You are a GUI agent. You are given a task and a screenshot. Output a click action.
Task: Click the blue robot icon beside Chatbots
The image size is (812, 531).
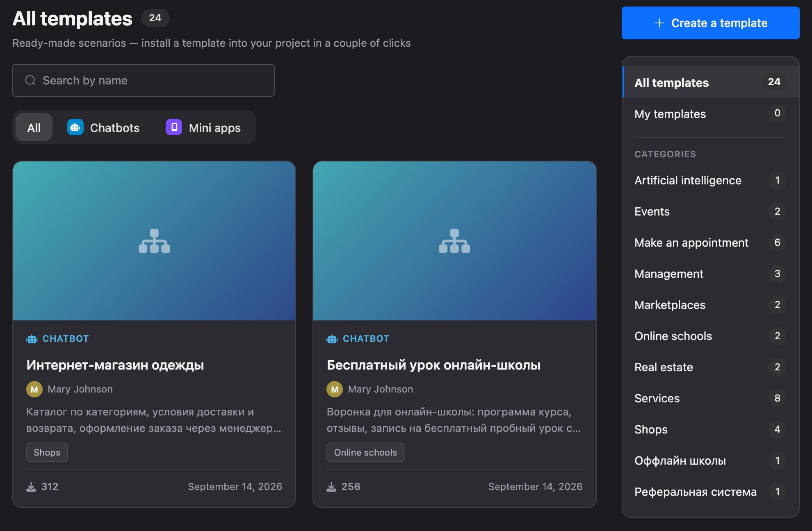[x=75, y=127]
